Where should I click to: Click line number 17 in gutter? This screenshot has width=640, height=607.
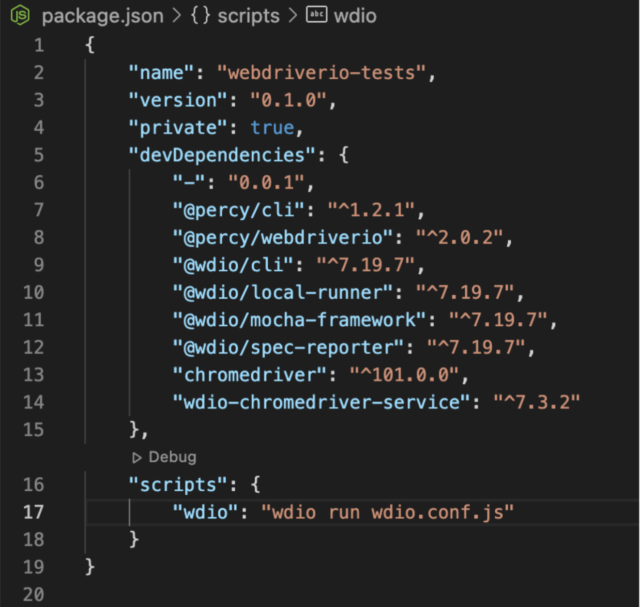[x=33, y=512]
